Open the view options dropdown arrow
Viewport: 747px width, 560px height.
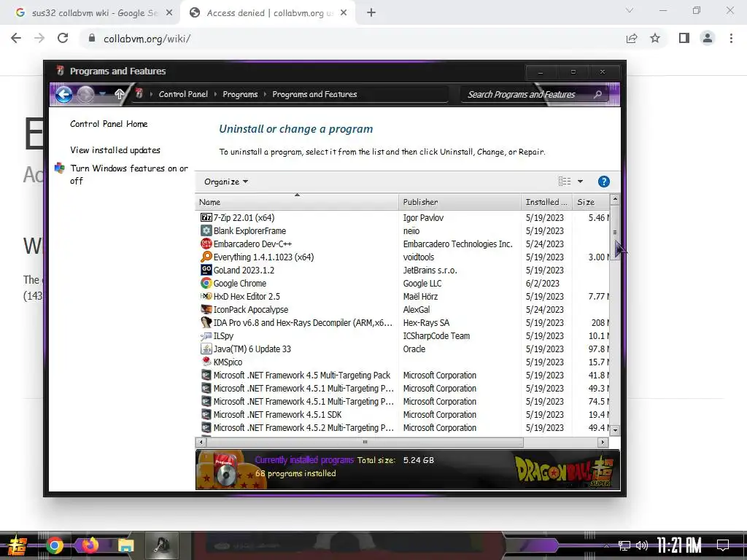tap(580, 182)
